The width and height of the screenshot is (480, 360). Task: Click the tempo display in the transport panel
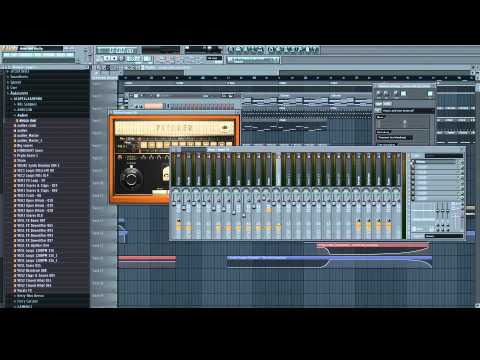pos(133,59)
